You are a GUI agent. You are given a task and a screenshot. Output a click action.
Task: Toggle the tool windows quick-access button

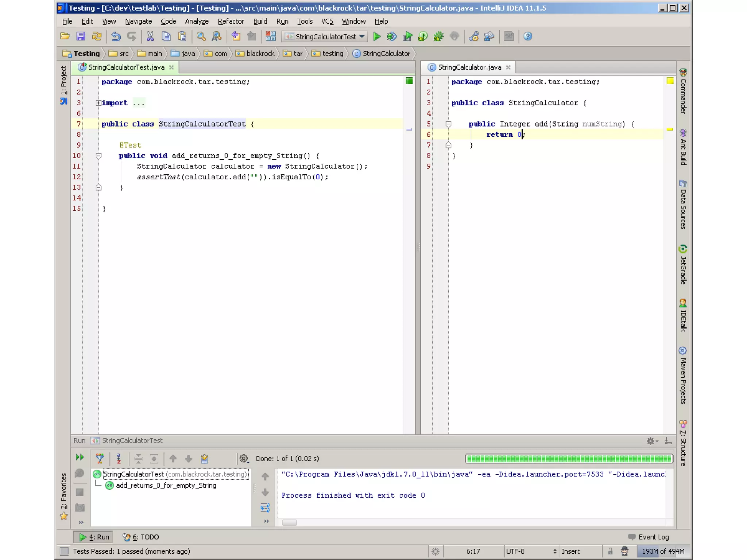pyautogui.click(x=64, y=551)
